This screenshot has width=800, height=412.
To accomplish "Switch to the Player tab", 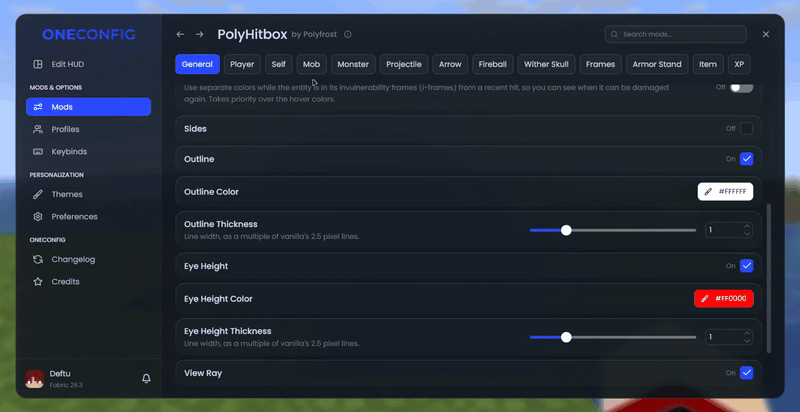I will (242, 64).
